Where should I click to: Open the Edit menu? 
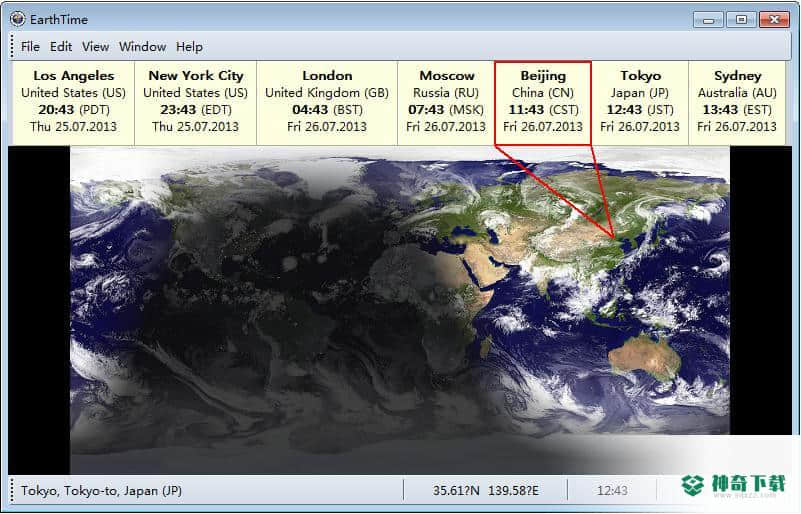(x=61, y=46)
